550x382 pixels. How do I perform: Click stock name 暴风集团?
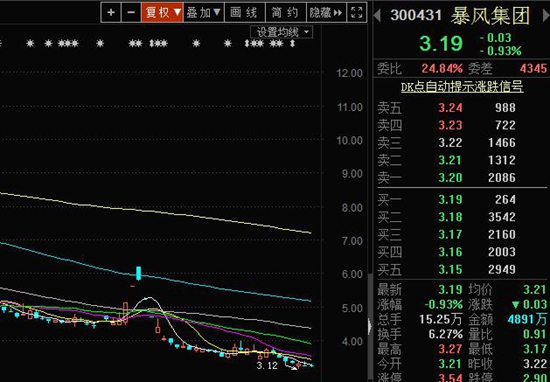pyautogui.click(x=490, y=16)
